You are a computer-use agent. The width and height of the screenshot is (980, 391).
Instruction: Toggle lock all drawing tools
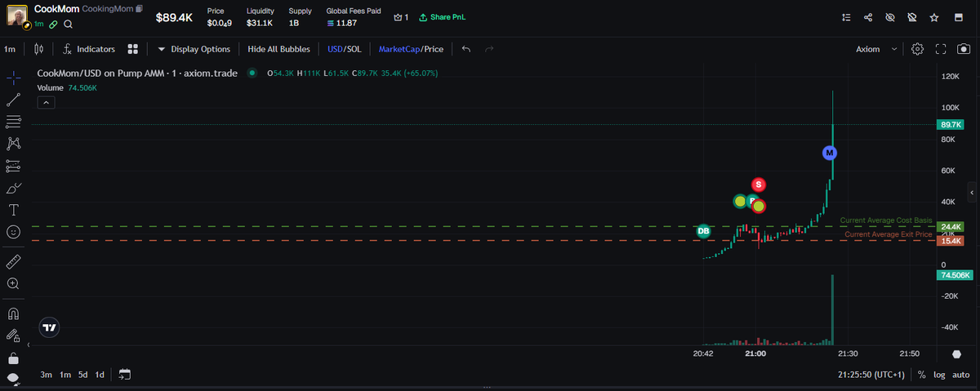click(x=14, y=358)
